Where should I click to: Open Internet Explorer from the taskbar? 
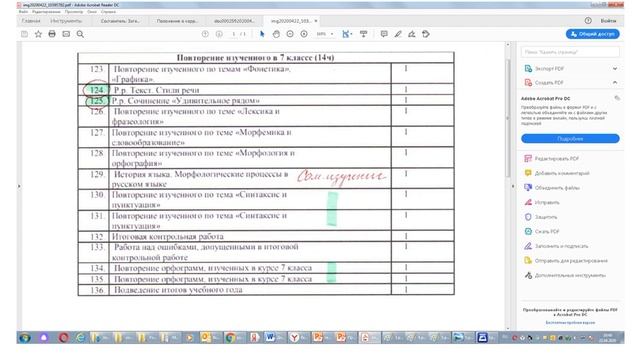tap(81, 338)
